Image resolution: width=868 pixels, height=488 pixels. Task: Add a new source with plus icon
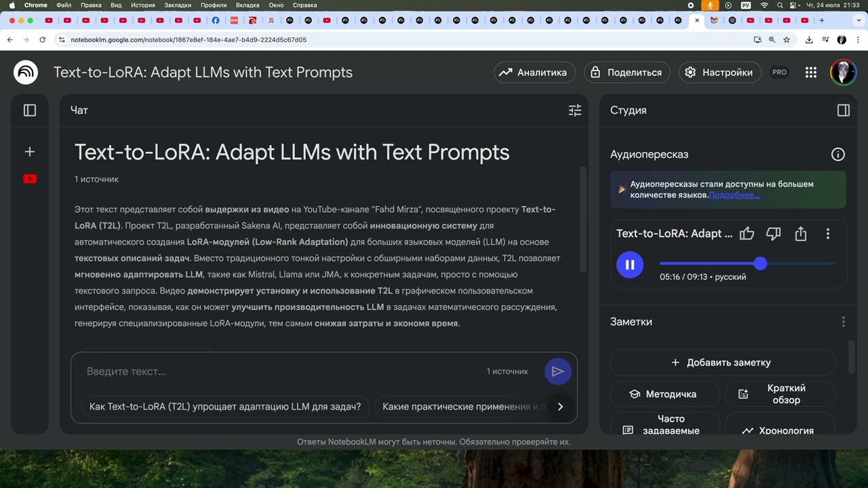(x=30, y=152)
